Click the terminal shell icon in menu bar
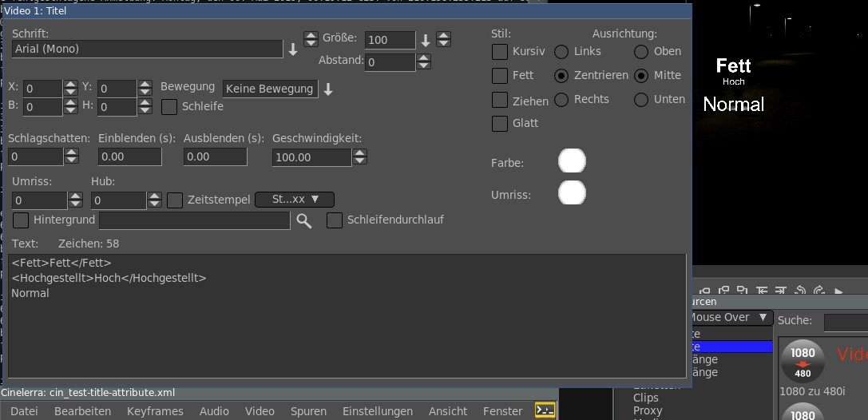Image resolution: width=868 pixels, height=420 pixels. (x=545, y=410)
